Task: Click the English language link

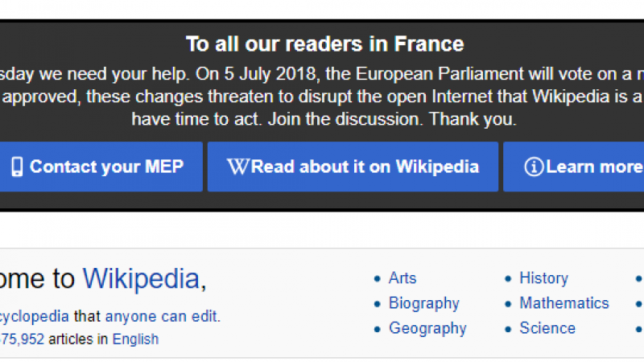Action: tap(135, 339)
